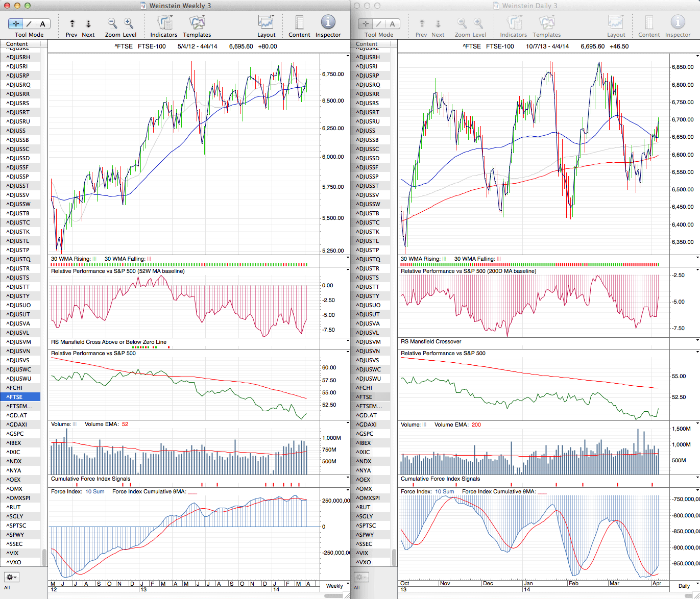Click the Prev arrow in Weekly window

pos(72,24)
